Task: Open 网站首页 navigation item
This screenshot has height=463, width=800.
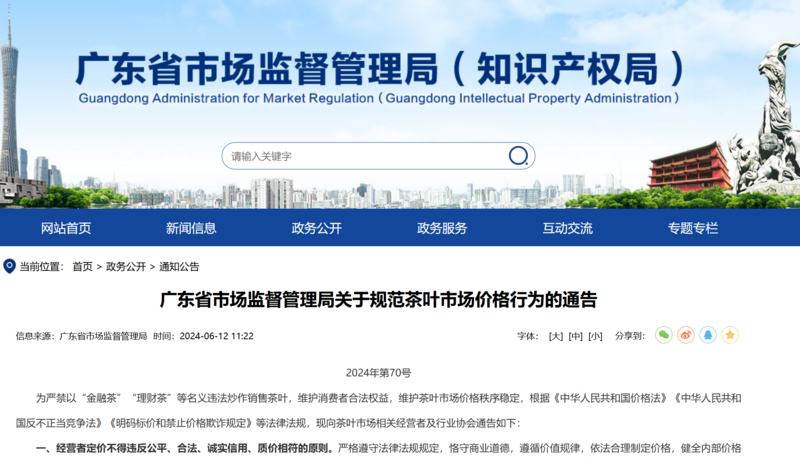Action: pos(66,228)
